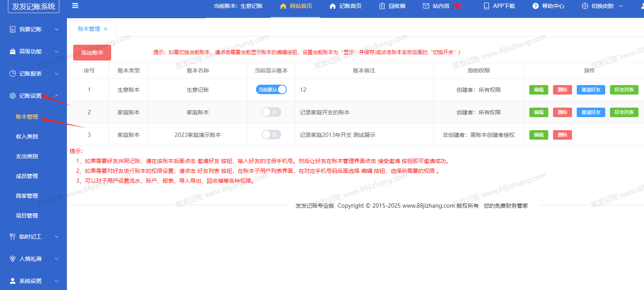Screen dimensions: 644x290
Task: Enable the display switch for 2023家庭演示账本
Action: click(x=271, y=135)
